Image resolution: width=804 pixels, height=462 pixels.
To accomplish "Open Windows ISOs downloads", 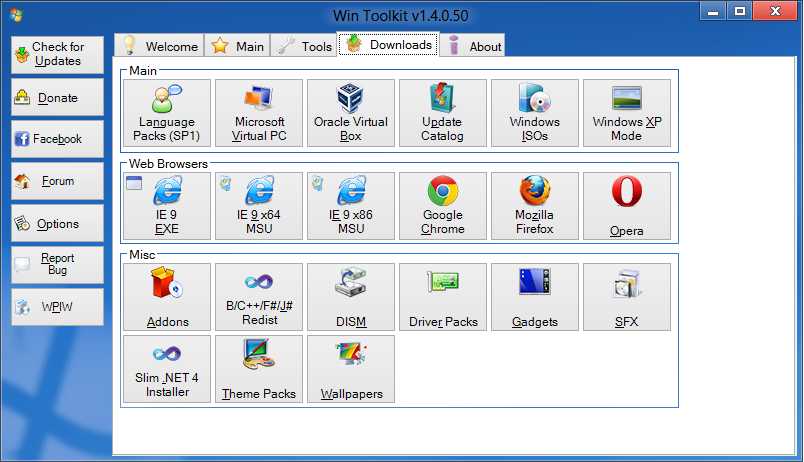I will pos(535,113).
